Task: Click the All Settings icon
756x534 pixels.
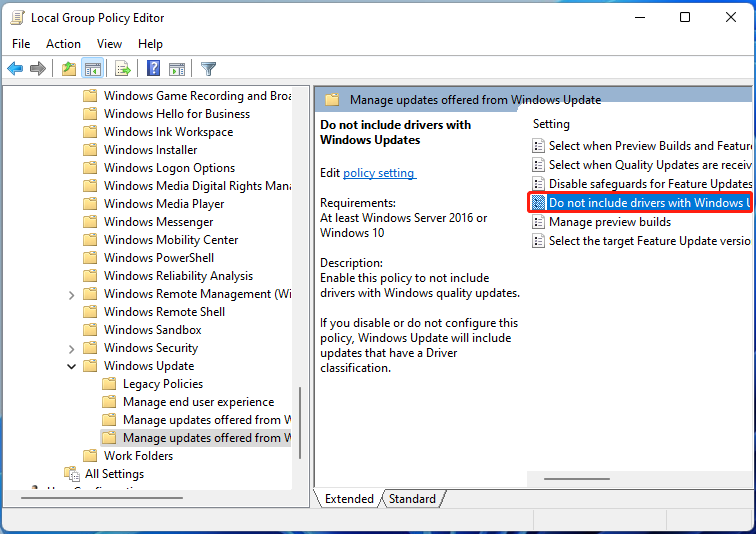Action: click(72, 474)
